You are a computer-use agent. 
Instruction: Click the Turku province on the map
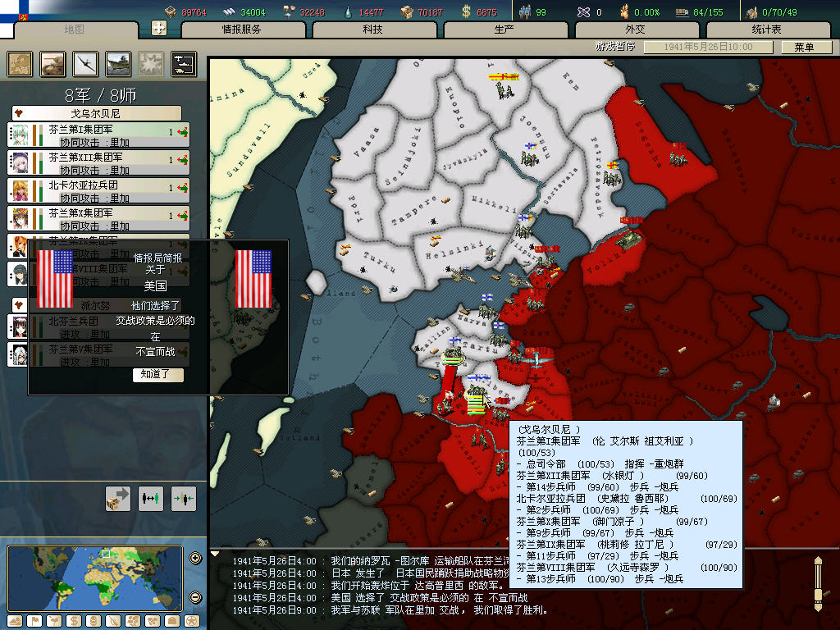(x=379, y=261)
